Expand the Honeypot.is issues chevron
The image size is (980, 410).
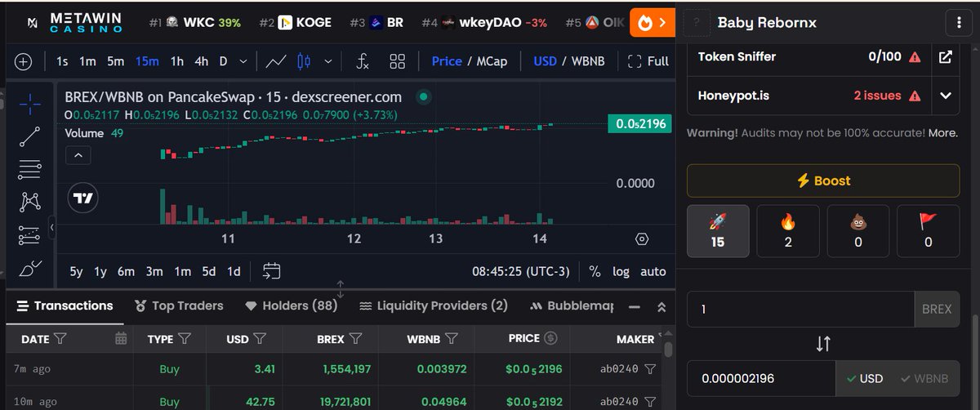pos(945,96)
